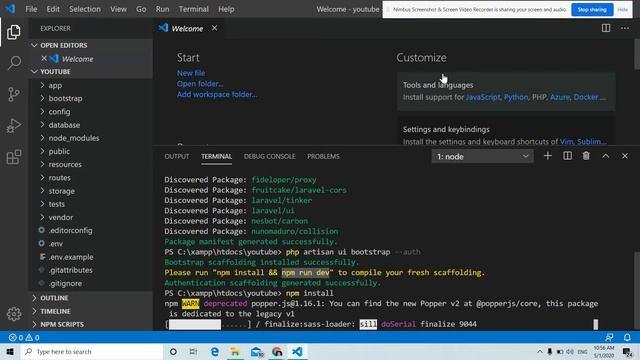The height and width of the screenshot is (360, 640).
Task: Click Stop sharing button
Action: 592,9
